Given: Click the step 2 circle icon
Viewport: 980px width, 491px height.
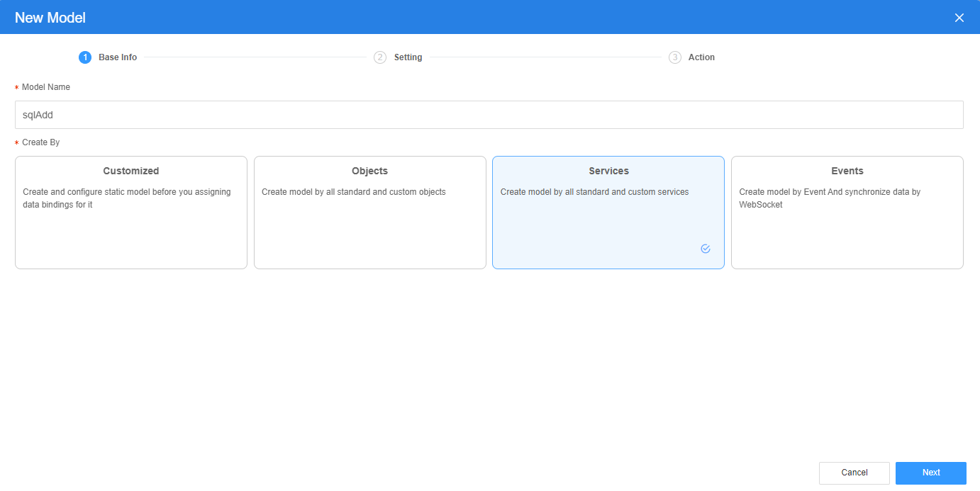Looking at the screenshot, I should point(380,57).
